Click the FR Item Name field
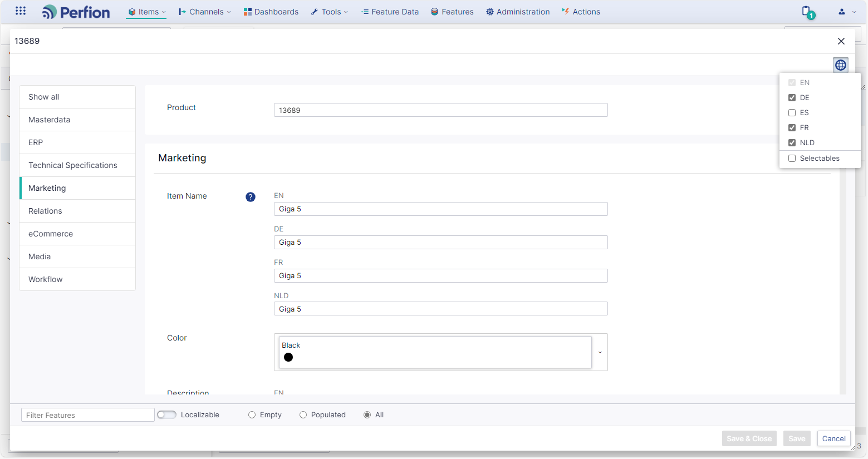The width and height of the screenshot is (868, 459). 440,275
